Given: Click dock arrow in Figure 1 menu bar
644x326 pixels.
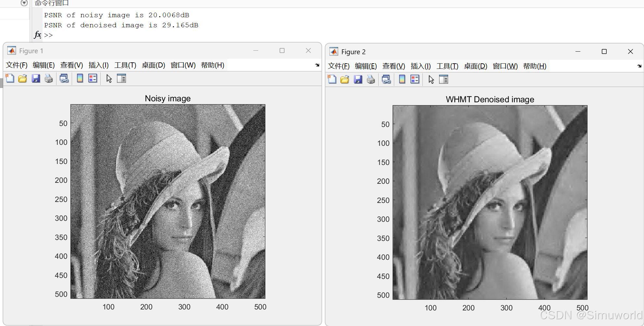Looking at the screenshot, I should tap(317, 65).
